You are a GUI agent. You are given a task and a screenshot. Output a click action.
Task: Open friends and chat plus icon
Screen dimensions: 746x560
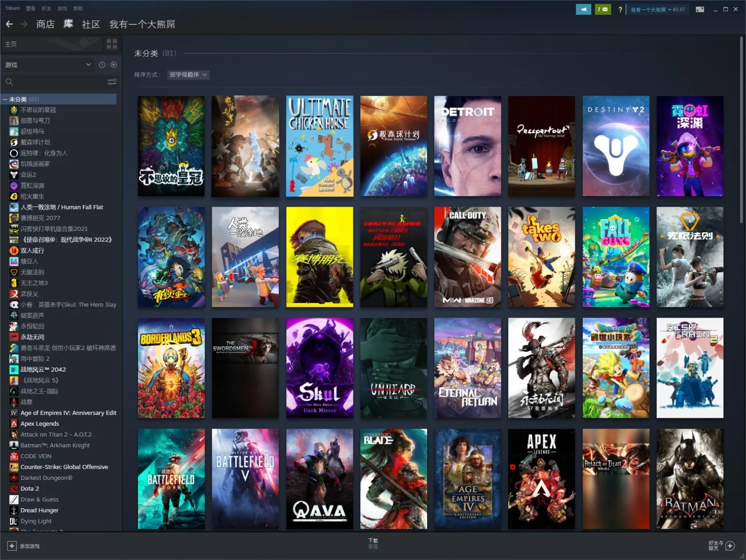pos(730,546)
